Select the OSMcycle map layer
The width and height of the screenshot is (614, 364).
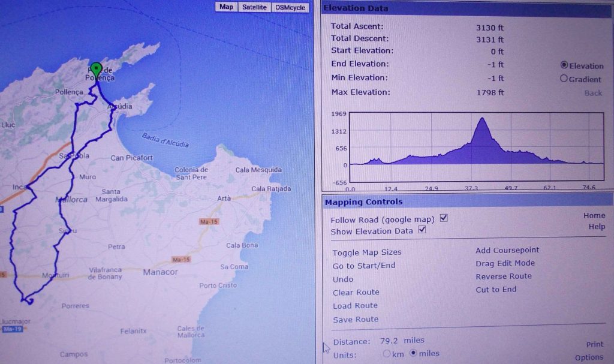(x=290, y=7)
